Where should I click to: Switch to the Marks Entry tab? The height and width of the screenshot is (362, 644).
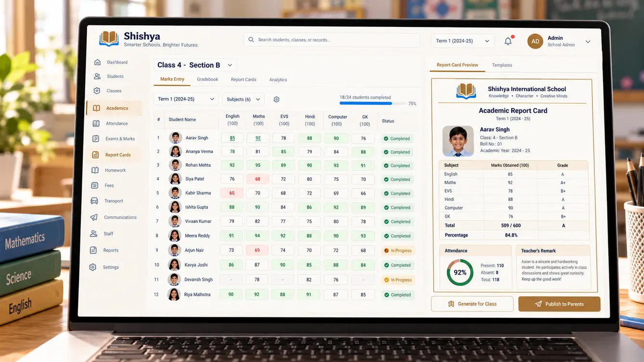pos(172,79)
